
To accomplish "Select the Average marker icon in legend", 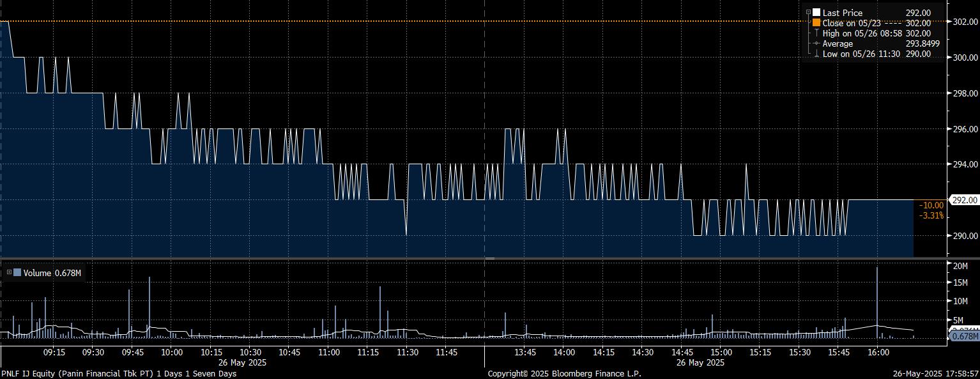I will (x=816, y=43).
